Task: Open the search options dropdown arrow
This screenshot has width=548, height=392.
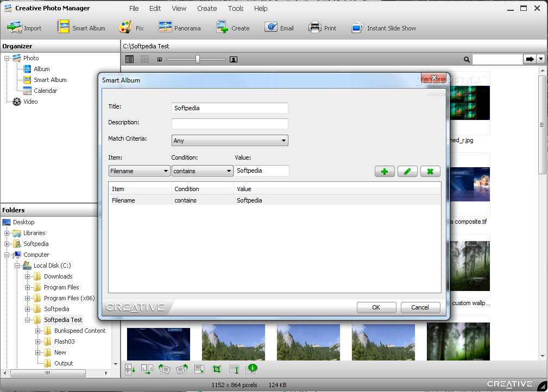Action: (541, 59)
